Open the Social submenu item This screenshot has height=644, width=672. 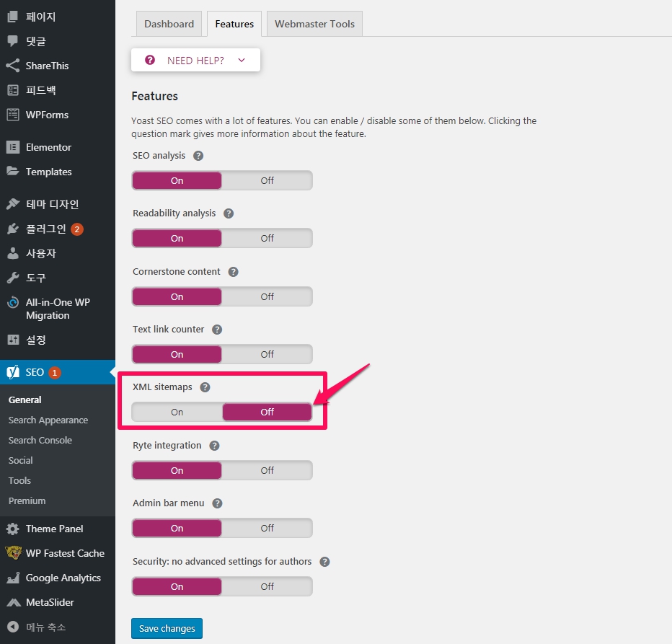tap(21, 461)
